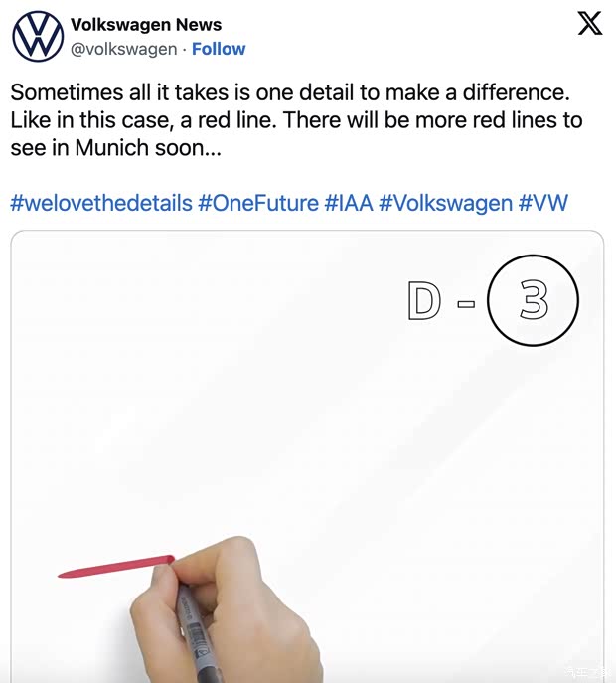Click the circled number 3
The width and height of the screenshot is (616, 683).
[533, 300]
